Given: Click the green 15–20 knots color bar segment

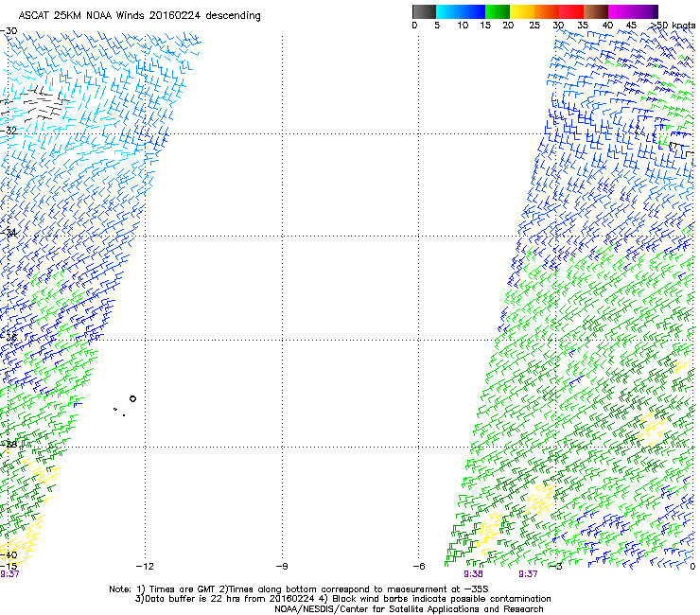Looking at the screenshot, I should (498, 11).
